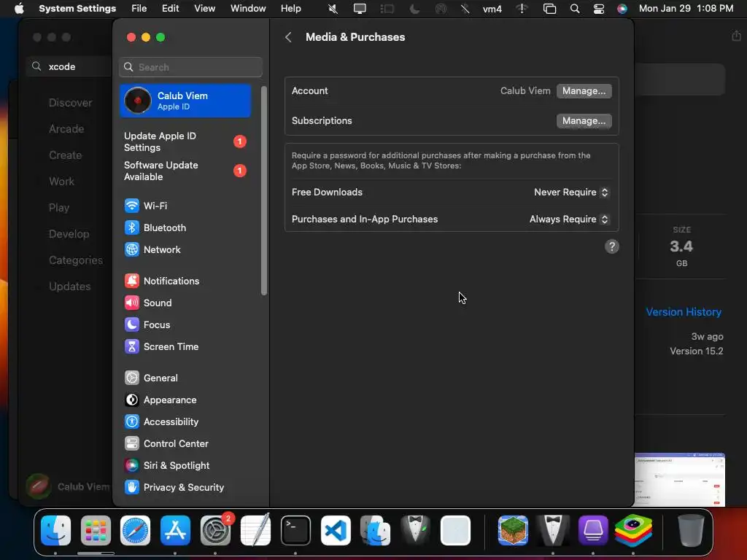Click the settings sidebar scrollbar
The image size is (747, 560).
(264, 190)
